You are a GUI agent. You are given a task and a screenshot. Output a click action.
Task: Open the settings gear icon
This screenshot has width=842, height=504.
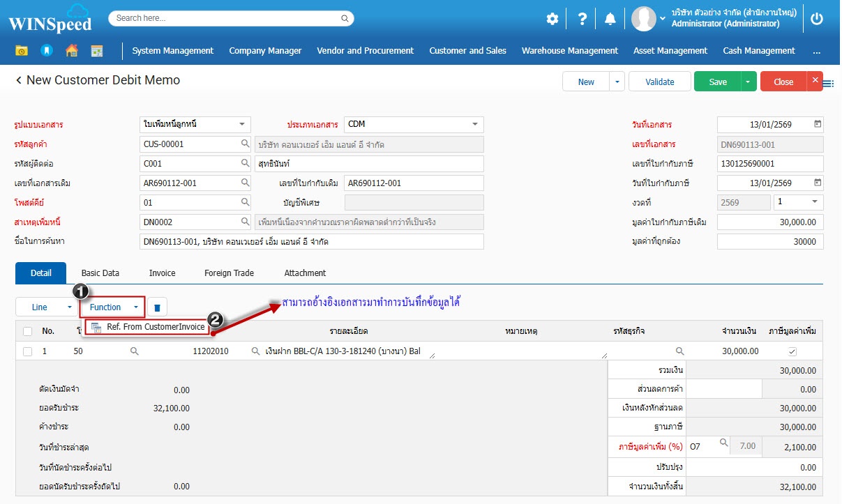pos(552,19)
